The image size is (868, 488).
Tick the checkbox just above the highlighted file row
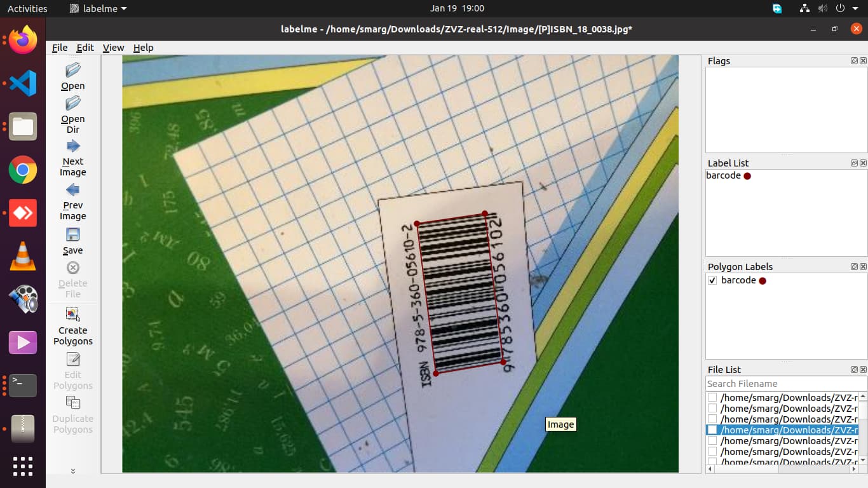(712, 419)
